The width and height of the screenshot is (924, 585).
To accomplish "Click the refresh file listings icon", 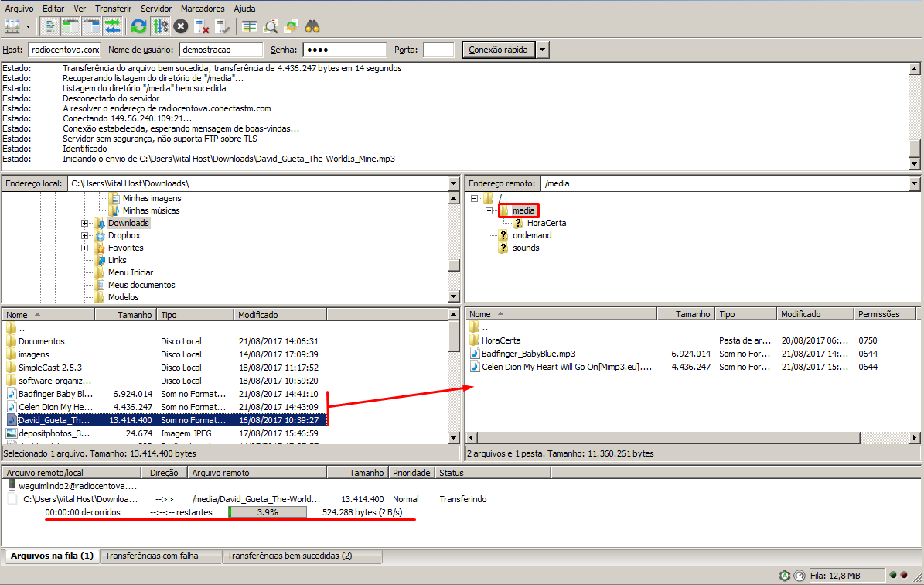I will 138,26.
